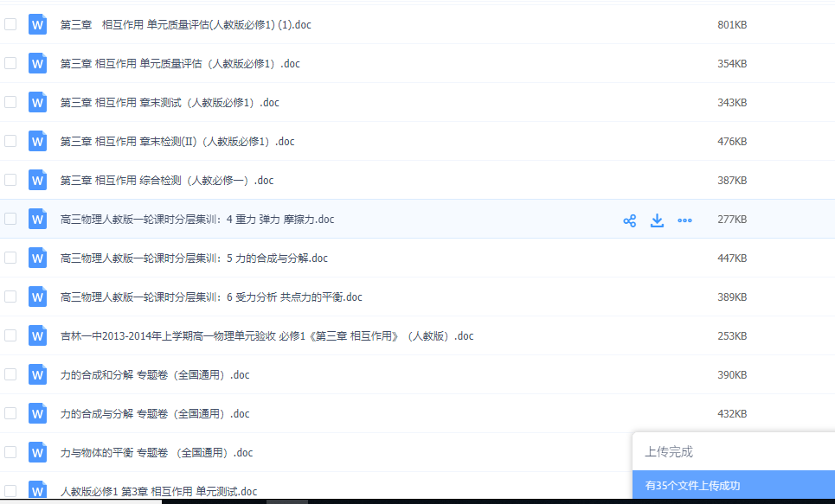Screen dimensions: 835x504
Task: Click Word icon of 单元质量评估 (1).doc
Action: pos(37,24)
